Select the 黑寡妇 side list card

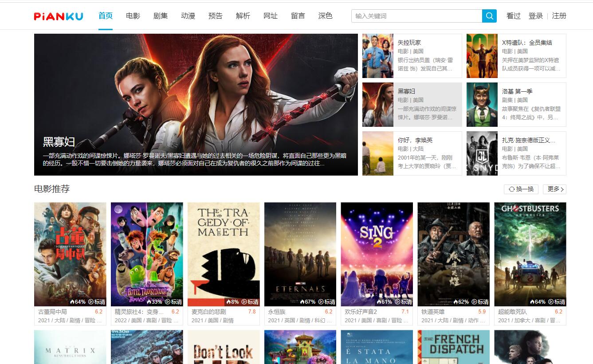pos(412,105)
